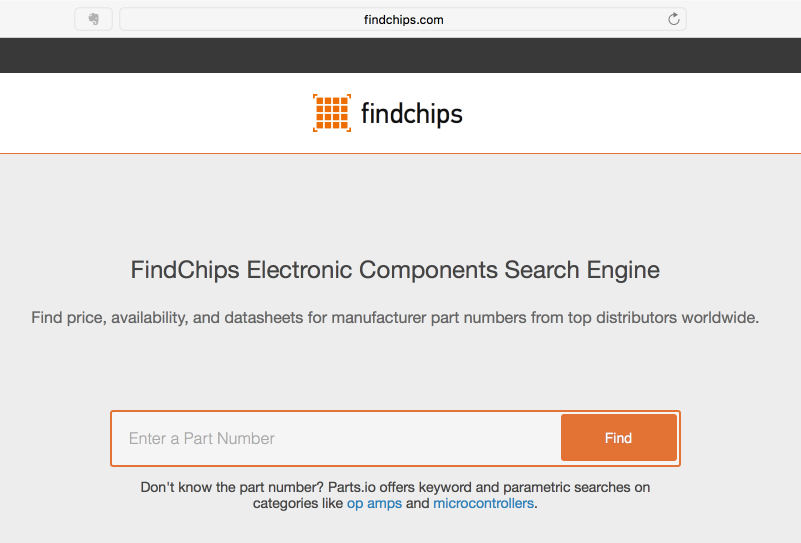Focus the Safari address bar showing findchips.com
The image size is (801, 543).
click(x=403, y=19)
